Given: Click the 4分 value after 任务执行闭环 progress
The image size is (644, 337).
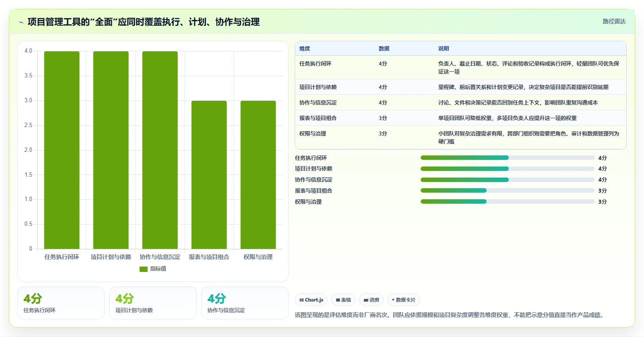Looking at the screenshot, I should tap(602, 158).
